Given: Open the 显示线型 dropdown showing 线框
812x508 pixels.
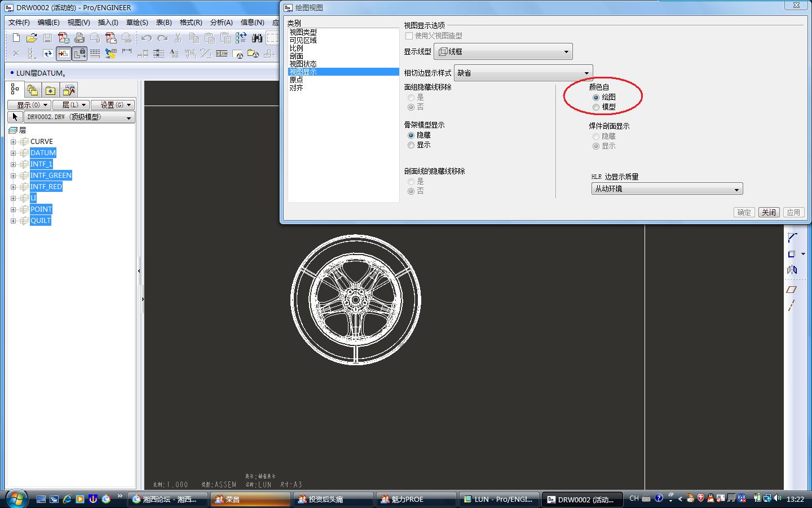Looking at the screenshot, I should click(503, 51).
